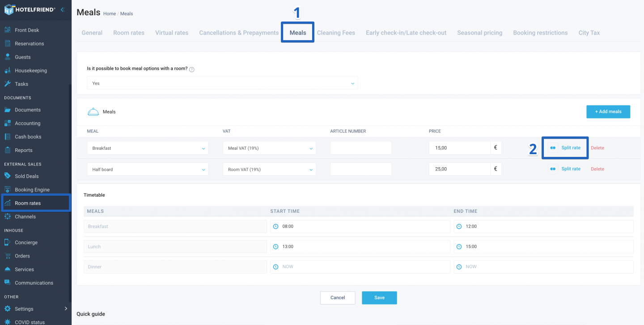Toggle Split rate for the Half board meal

click(565, 169)
